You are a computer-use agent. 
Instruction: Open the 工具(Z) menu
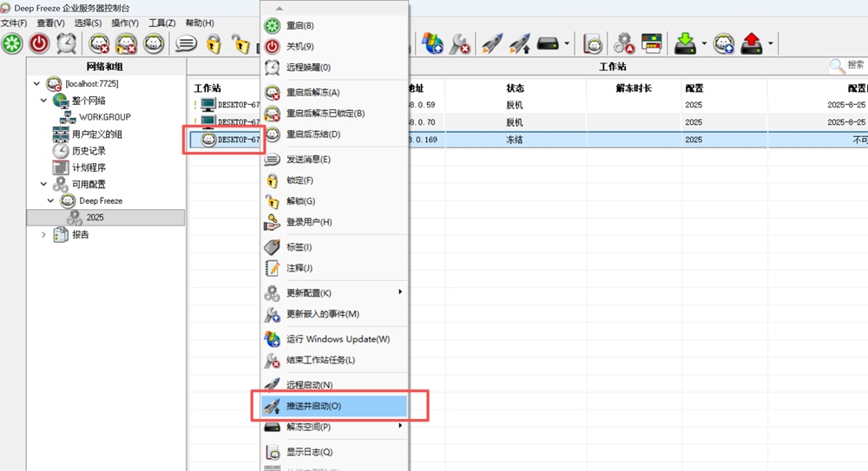(161, 23)
